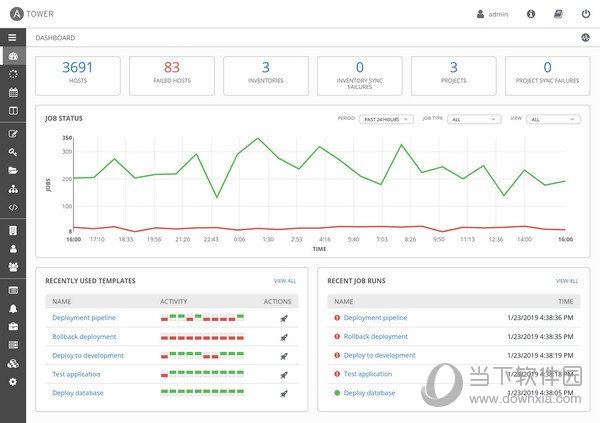Open Templates pencil icon in sidebar

pyautogui.click(x=13, y=134)
